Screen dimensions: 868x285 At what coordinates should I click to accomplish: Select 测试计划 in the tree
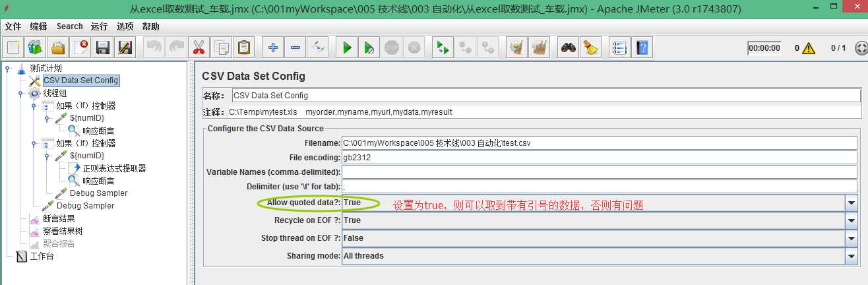pyautogui.click(x=46, y=68)
